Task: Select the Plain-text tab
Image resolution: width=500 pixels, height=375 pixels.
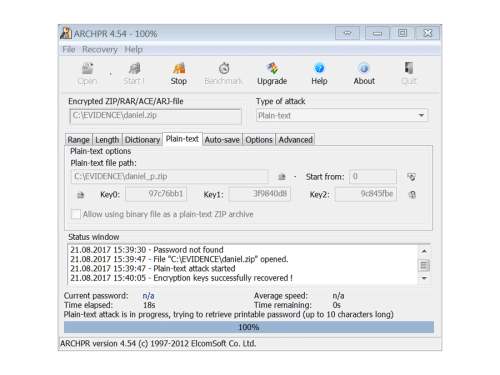Action: (182, 139)
